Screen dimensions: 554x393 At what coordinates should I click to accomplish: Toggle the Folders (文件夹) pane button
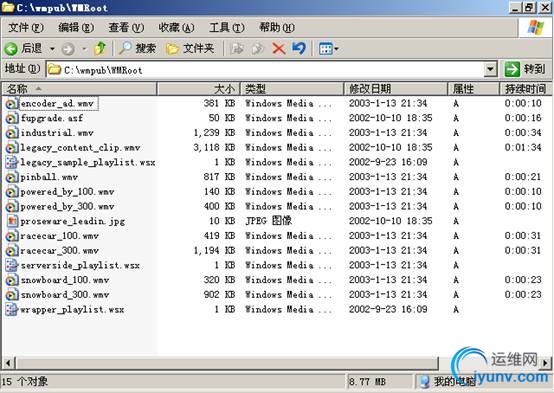point(190,48)
